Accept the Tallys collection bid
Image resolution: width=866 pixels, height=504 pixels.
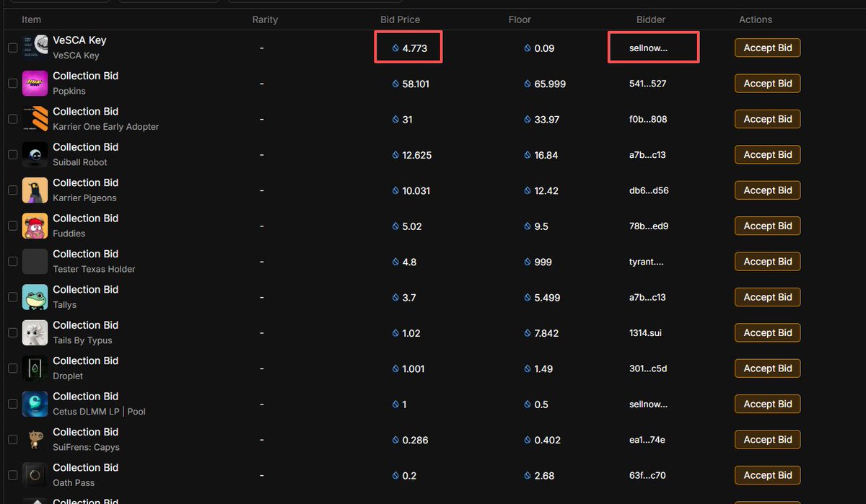767,297
